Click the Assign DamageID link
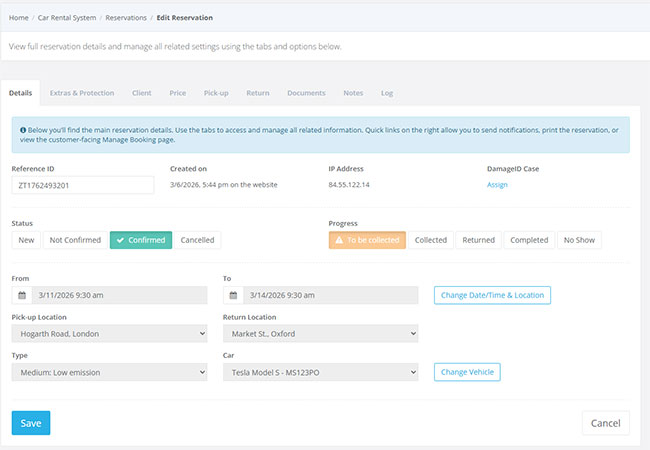Screen dimensions: 650x450 pyautogui.click(x=497, y=185)
